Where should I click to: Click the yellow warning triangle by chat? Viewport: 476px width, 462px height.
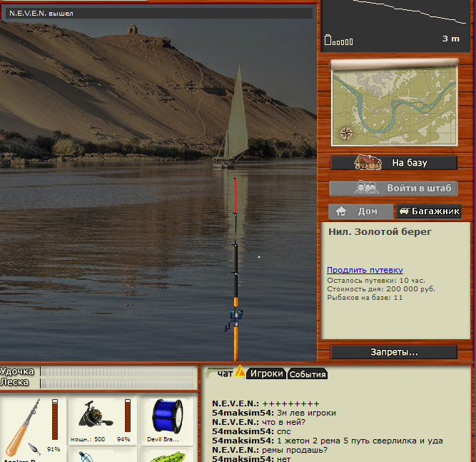(x=240, y=371)
